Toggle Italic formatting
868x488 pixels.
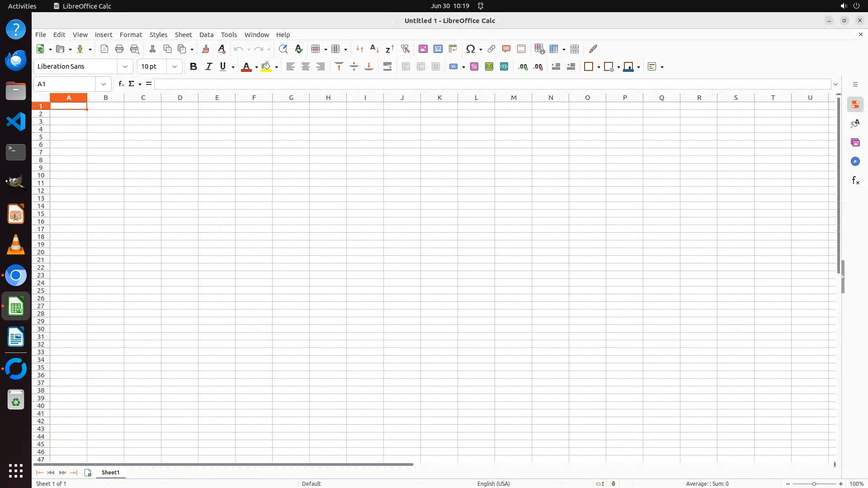pos(208,67)
